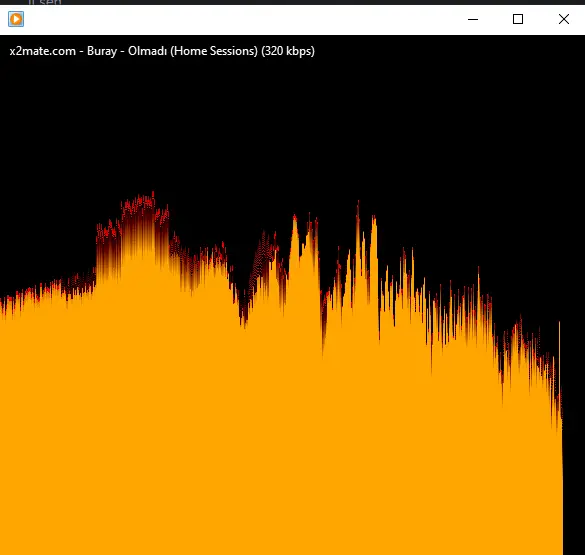The height and width of the screenshot is (555, 585).
Task: Click the word "Buray" in the track title
Action: (102, 51)
